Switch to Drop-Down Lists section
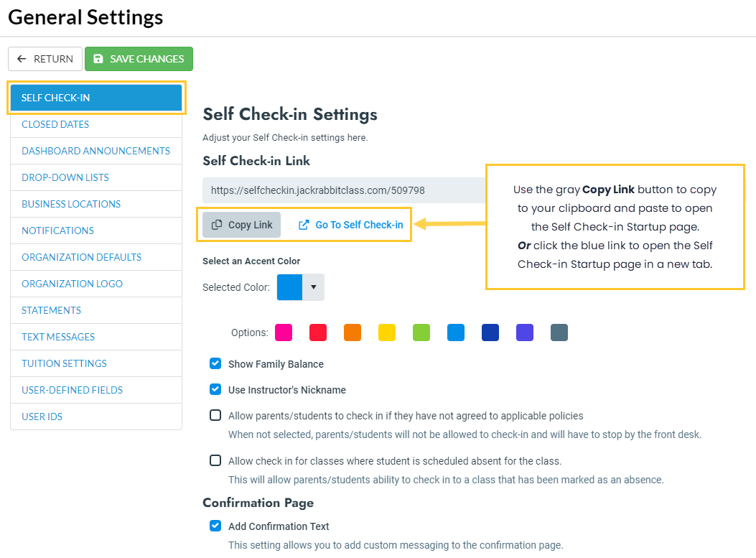The width and height of the screenshot is (756, 558). (x=65, y=177)
